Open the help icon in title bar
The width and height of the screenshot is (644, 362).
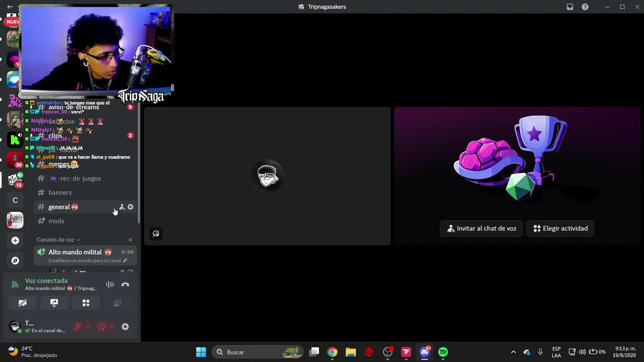point(585,7)
